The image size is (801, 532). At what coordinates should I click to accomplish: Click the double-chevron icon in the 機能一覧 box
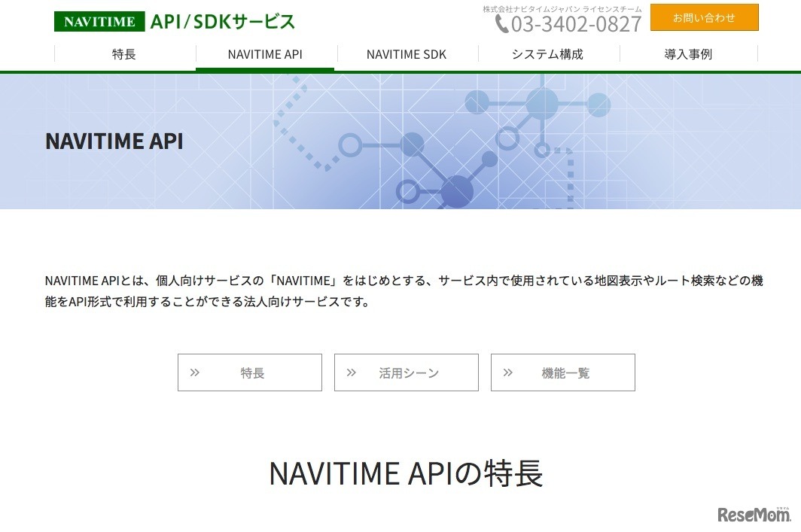pyautogui.click(x=508, y=371)
